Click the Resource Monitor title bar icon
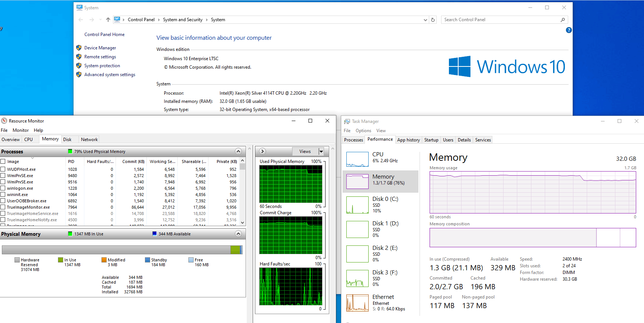Screen dimensions: 644x323 pyautogui.click(x=4, y=121)
